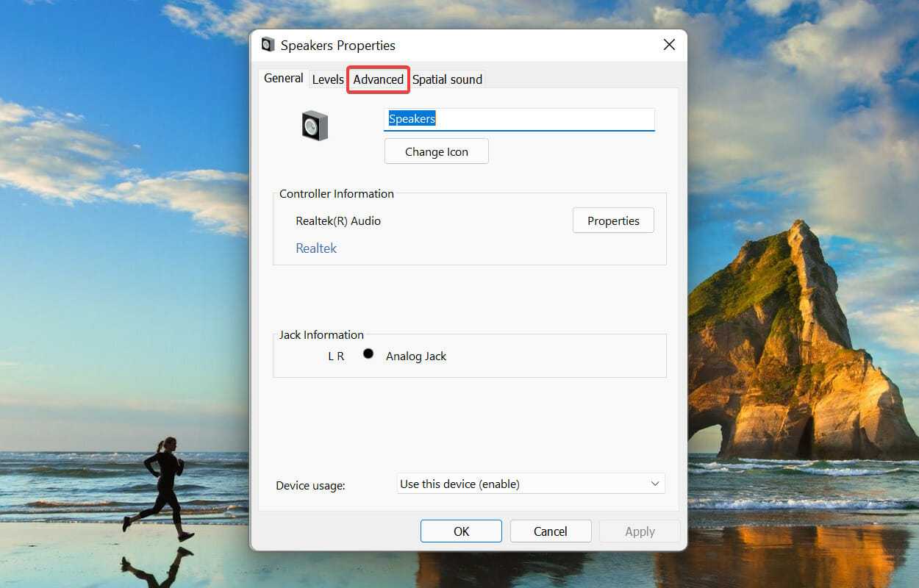Screen dimensions: 919x588
Task: Close the Speakers Properties dialog
Action: point(669,45)
